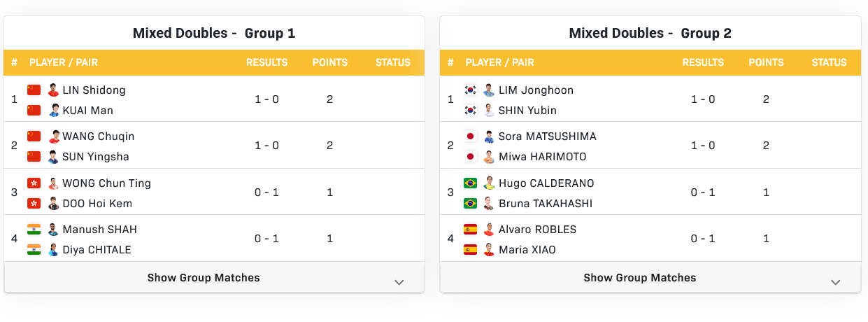The width and height of the screenshot is (868, 322).
Task: Click Maria XIAO's avatar icon
Action: tap(490, 250)
